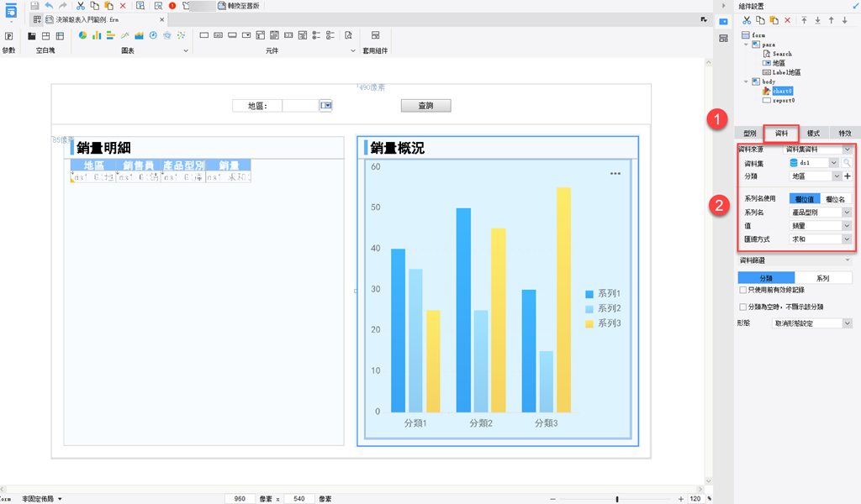Insert a gauge chart component
Screen dimensions: 861x504
(153, 35)
